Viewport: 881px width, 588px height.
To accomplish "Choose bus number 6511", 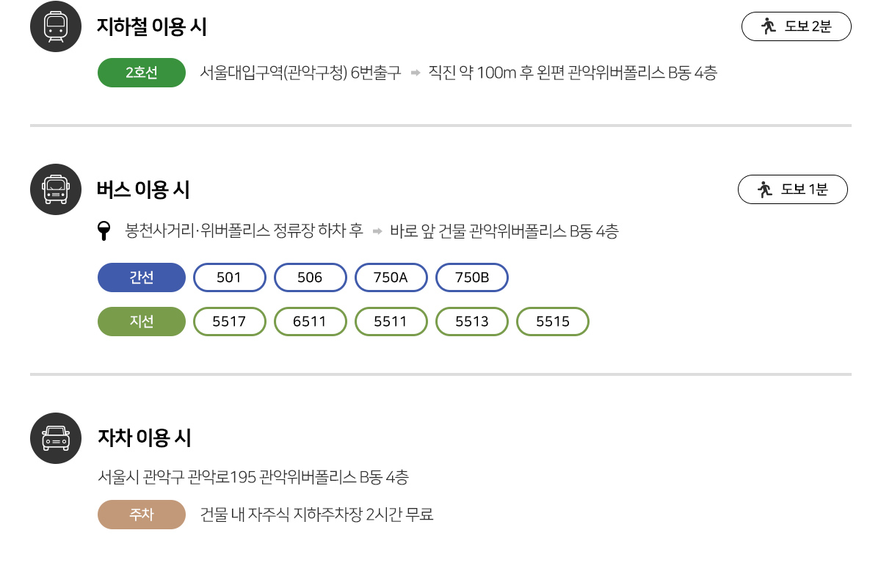I will pyautogui.click(x=310, y=322).
